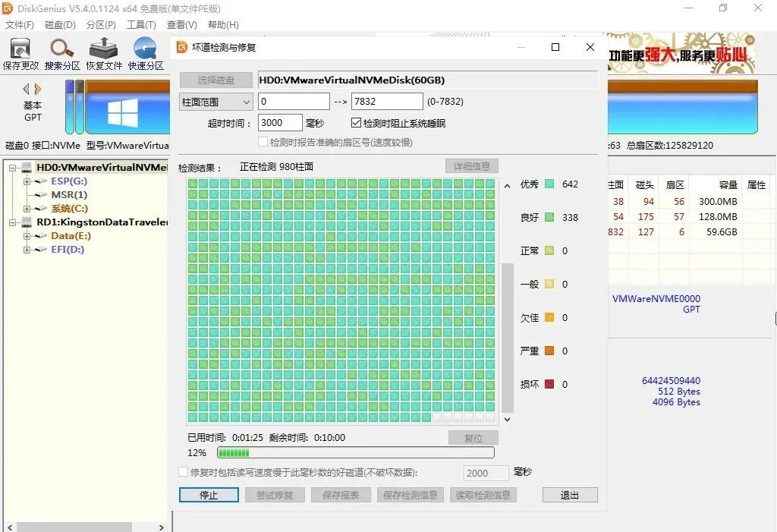Start 快速分区 (quick partition) tool
The height and width of the screenshot is (532, 777).
point(144,52)
